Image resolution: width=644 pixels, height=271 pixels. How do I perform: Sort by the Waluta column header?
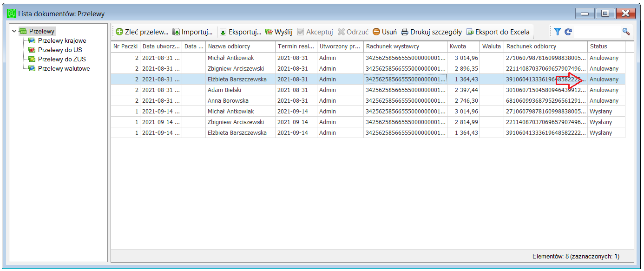492,46
